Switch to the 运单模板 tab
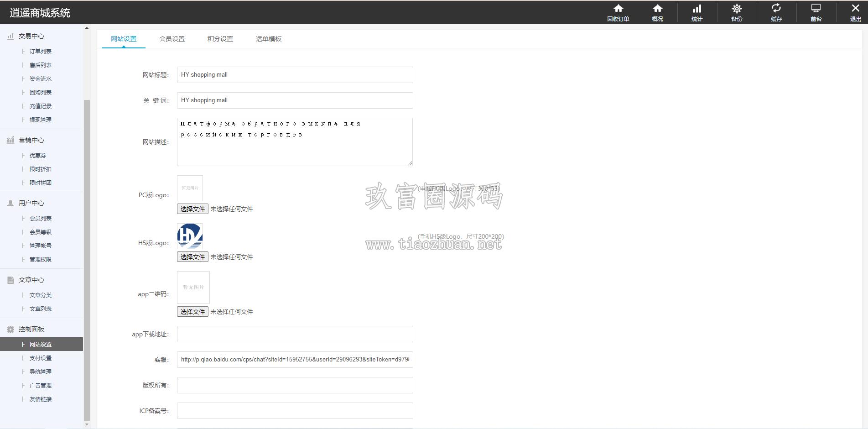This screenshot has width=868, height=429. pyautogui.click(x=269, y=39)
